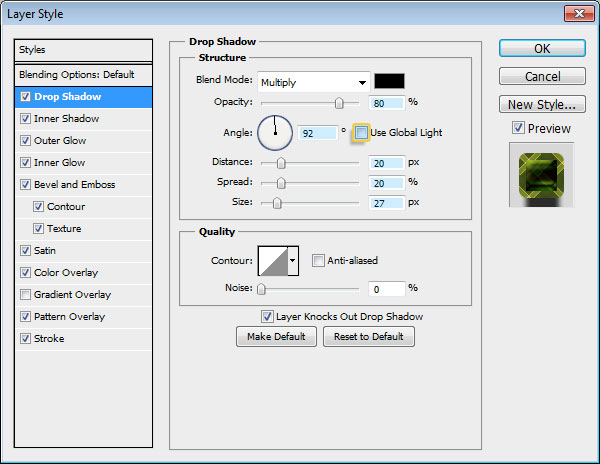Click the Make Default button
This screenshot has width=600, height=464.
[x=276, y=337]
